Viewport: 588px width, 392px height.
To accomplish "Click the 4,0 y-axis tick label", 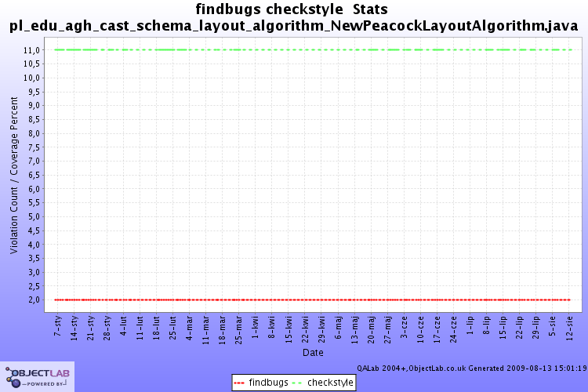I will point(34,245).
